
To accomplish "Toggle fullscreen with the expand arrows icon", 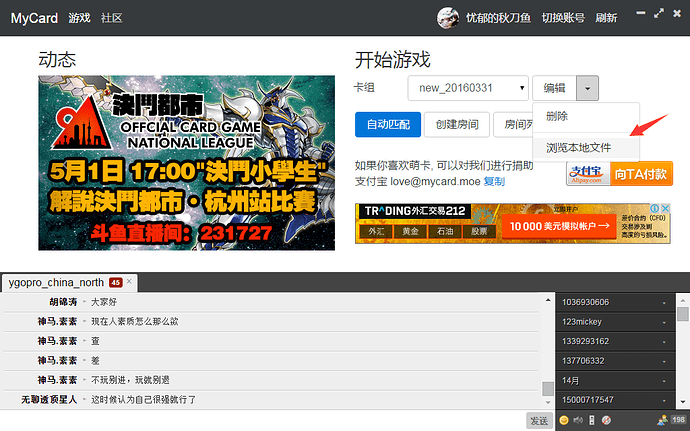I will coord(656,15).
